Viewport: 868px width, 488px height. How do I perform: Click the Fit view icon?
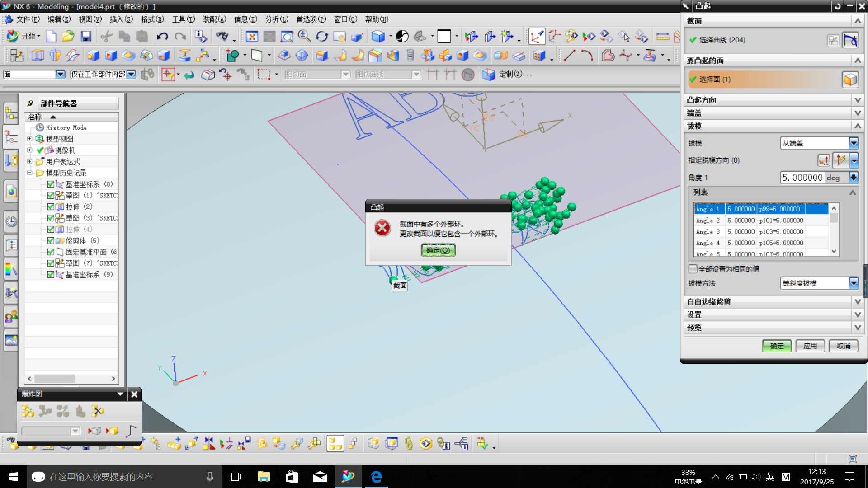(x=252, y=36)
